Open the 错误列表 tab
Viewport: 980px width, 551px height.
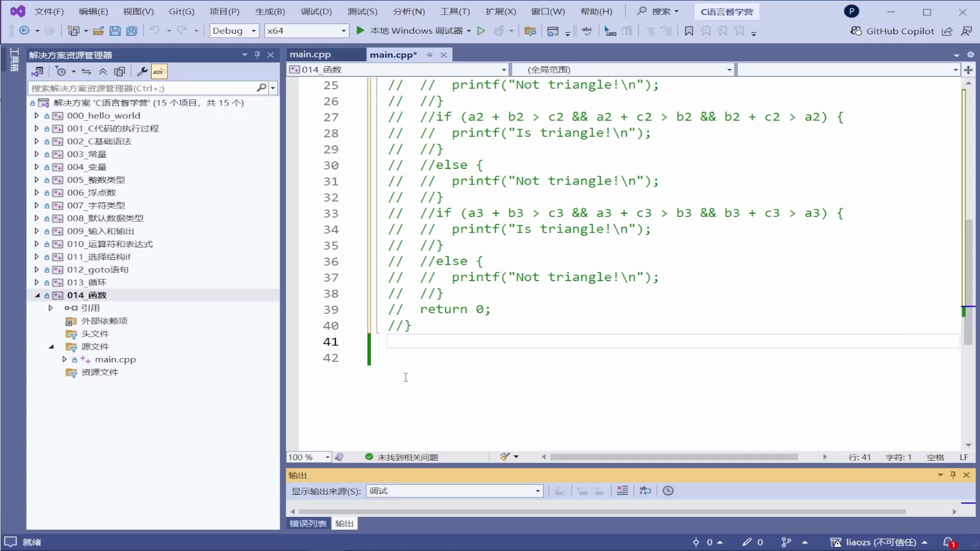tap(308, 523)
